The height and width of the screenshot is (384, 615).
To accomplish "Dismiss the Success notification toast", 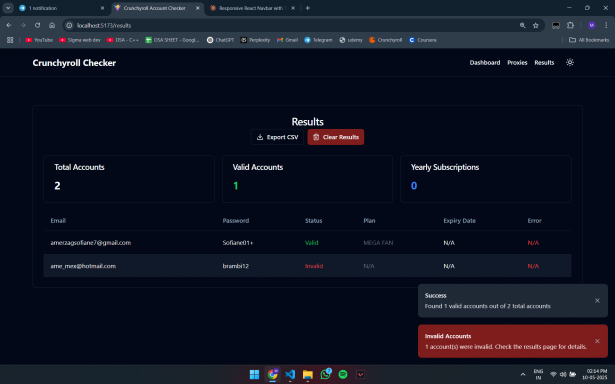I will point(597,300).
